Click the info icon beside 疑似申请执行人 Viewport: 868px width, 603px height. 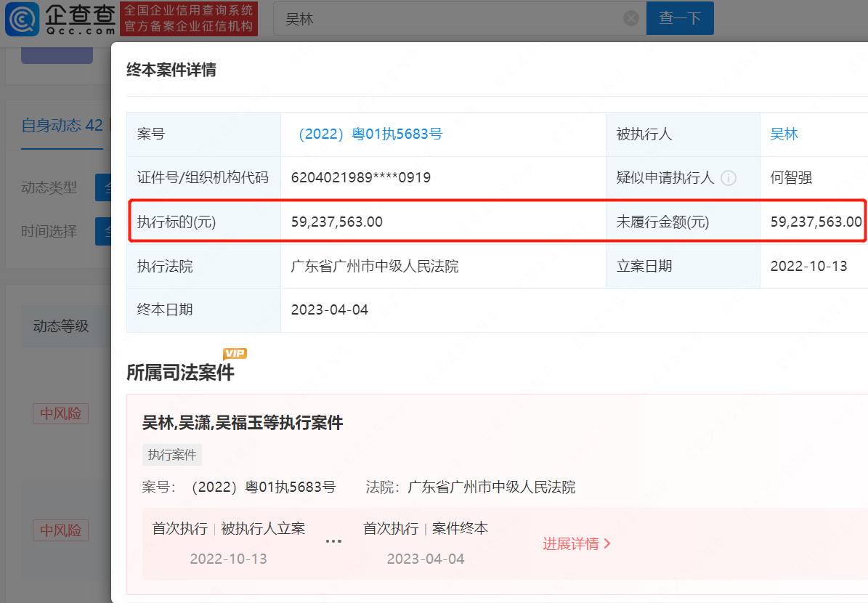tap(728, 178)
